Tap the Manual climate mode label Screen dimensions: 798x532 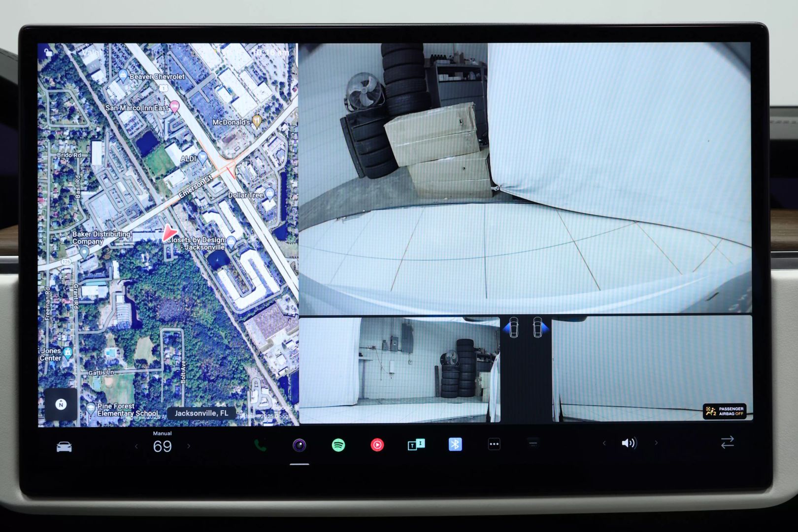pos(162,433)
